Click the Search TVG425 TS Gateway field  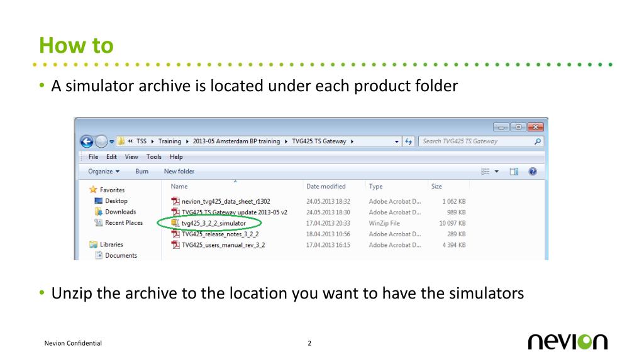[x=481, y=141]
